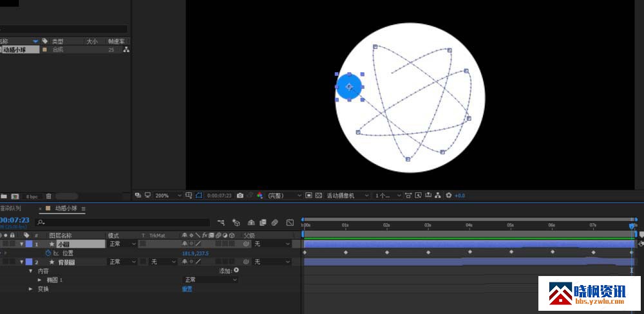Click the timeline layer search field
Screen dimensions: 644x314
click(122, 223)
